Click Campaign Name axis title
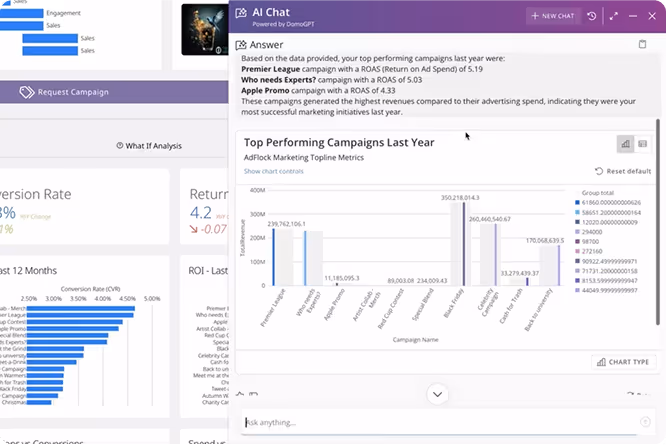The width and height of the screenshot is (666, 445). 415,340
